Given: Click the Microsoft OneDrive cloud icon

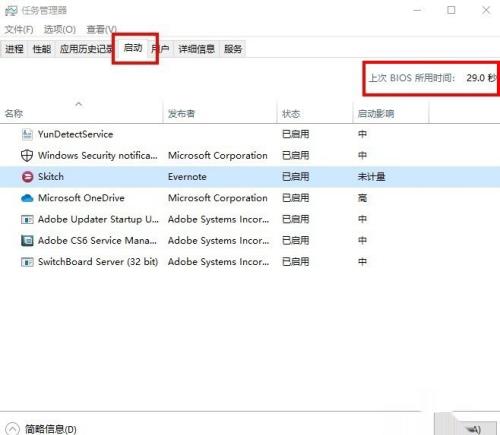Looking at the screenshot, I should coord(27,198).
